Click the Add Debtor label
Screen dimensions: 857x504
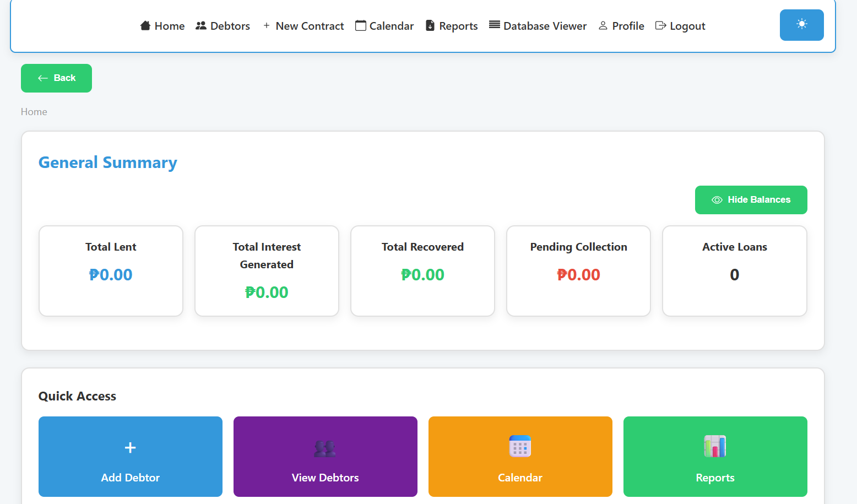point(131,478)
